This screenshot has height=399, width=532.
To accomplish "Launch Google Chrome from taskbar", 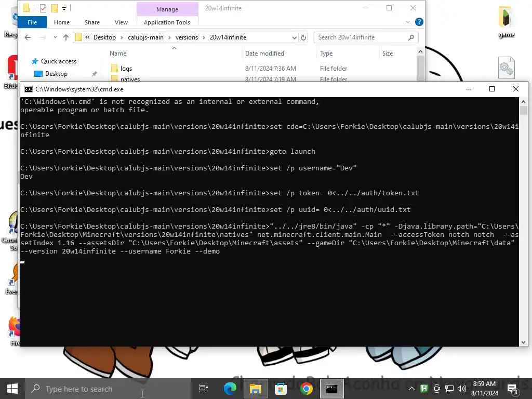I will pos(306,389).
